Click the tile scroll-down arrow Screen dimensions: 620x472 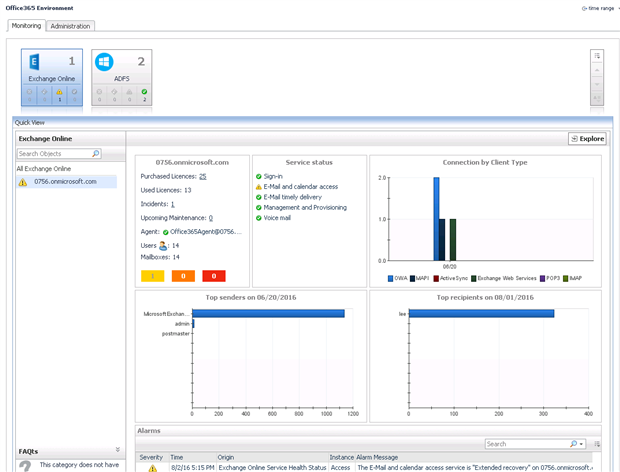coord(597,84)
